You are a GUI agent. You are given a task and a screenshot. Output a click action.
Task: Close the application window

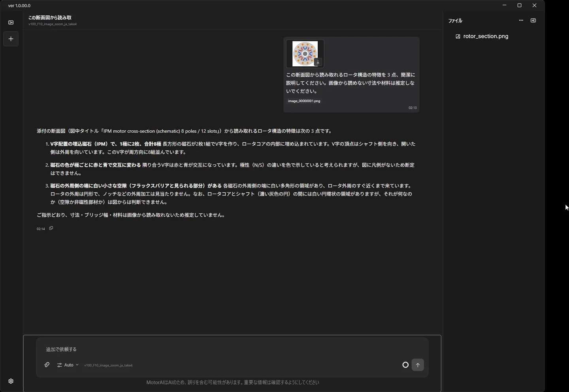[535, 6]
